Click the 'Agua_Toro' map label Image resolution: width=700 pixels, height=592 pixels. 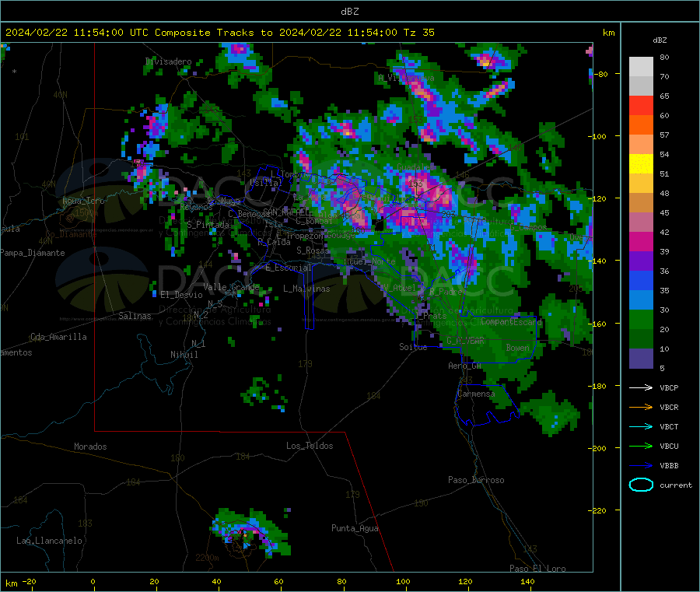point(83,201)
